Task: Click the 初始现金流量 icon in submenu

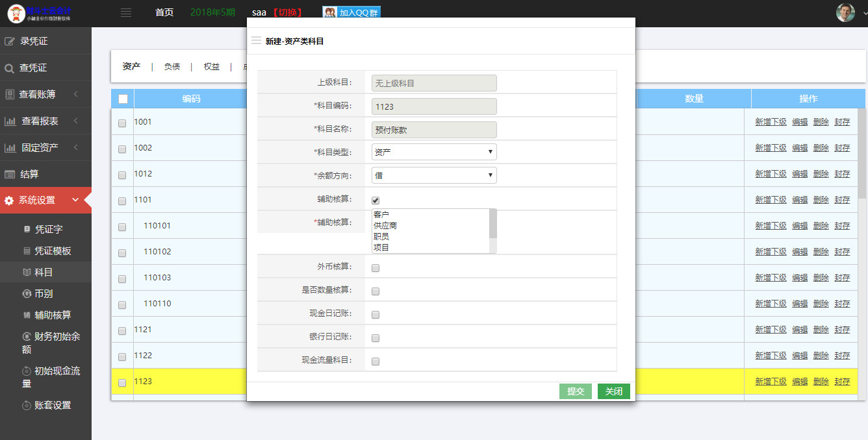Action: (27, 371)
